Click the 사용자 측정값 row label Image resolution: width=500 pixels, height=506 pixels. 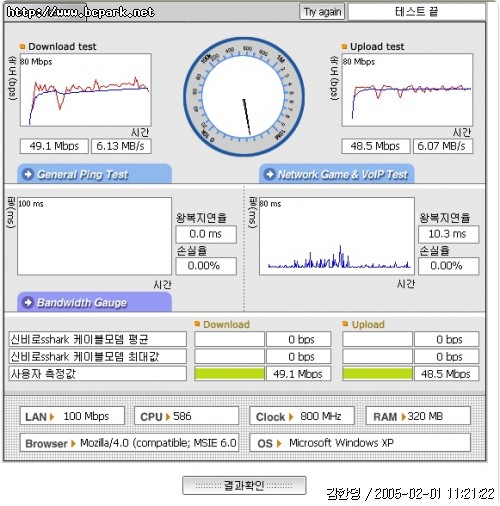tap(98, 374)
